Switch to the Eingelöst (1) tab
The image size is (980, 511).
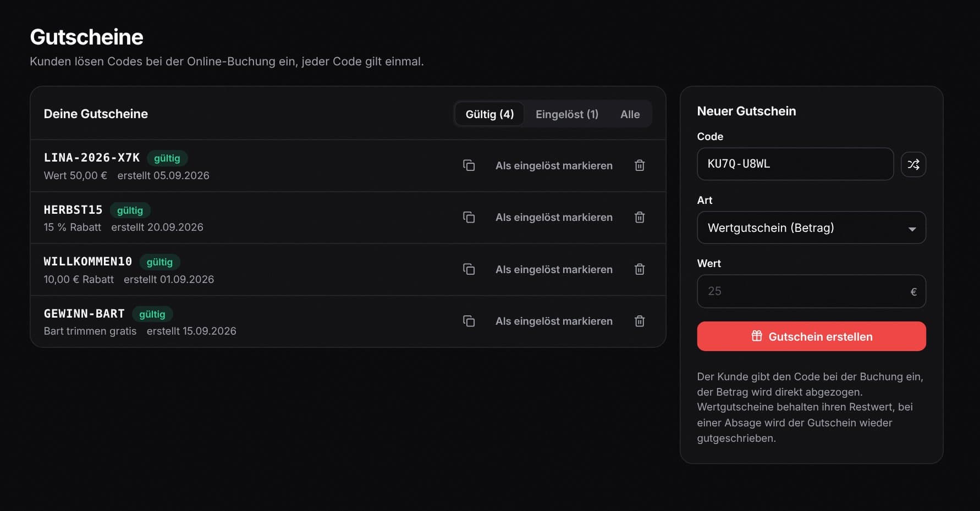[567, 114]
